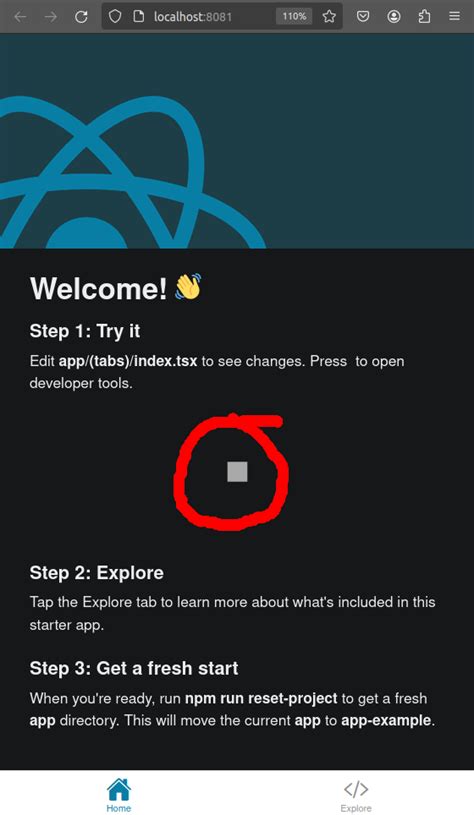
Task: Reload the localhost page
Action: point(81,17)
